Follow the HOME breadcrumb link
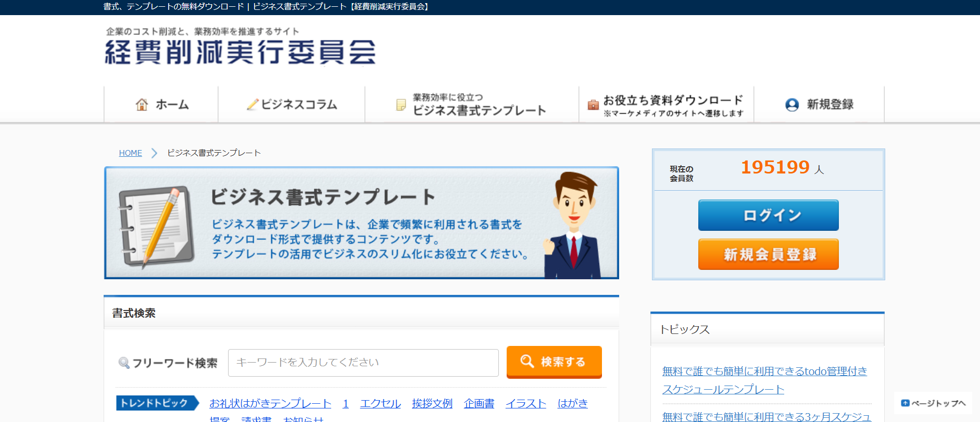This screenshot has width=980, height=422. (x=130, y=153)
